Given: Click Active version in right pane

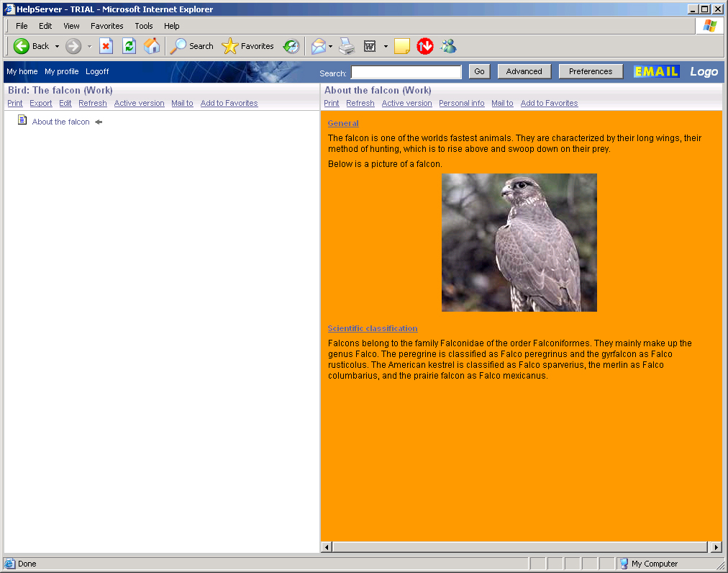Looking at the screenshot, I should click(406, 103).
